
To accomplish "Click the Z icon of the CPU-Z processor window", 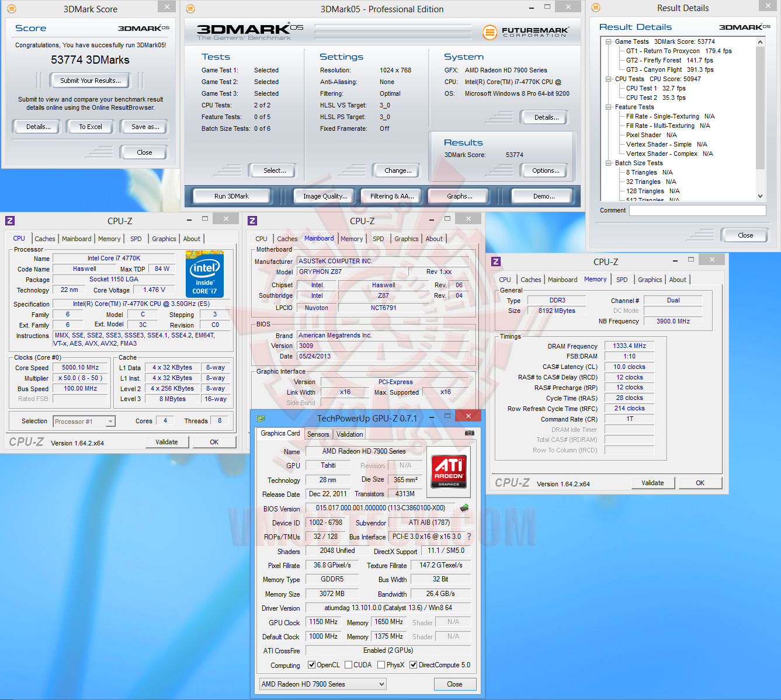I will [x=10, y=221].
